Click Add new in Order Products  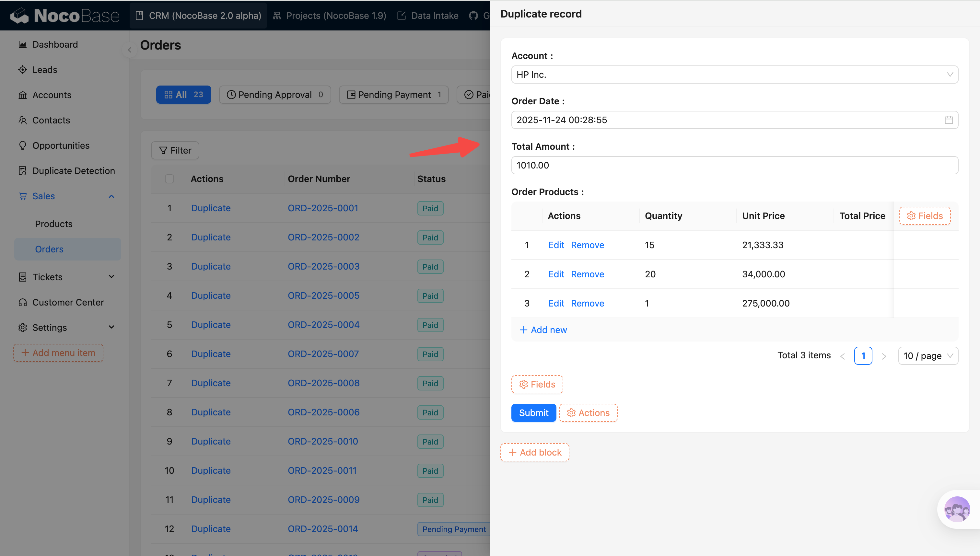click(543, 330)
